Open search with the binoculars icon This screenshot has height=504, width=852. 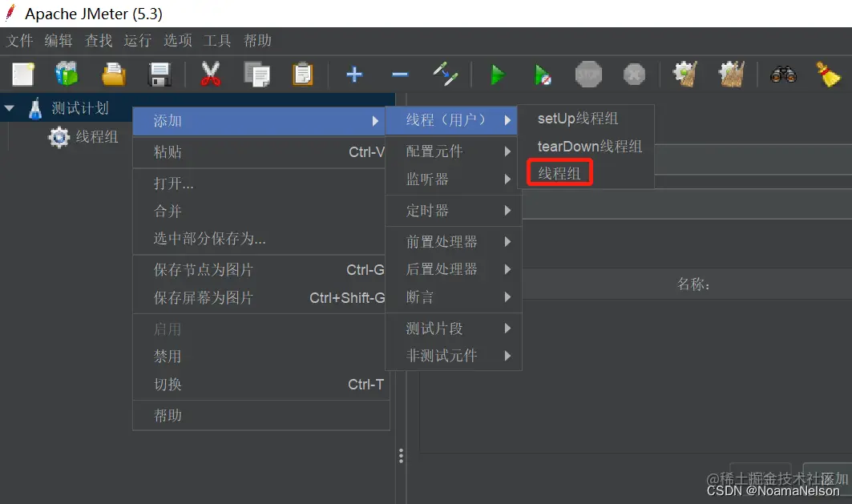coord(784,74)
